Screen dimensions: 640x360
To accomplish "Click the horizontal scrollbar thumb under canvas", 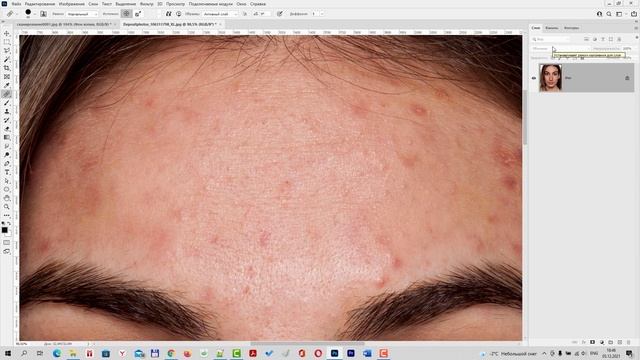I will pos(307,344).
